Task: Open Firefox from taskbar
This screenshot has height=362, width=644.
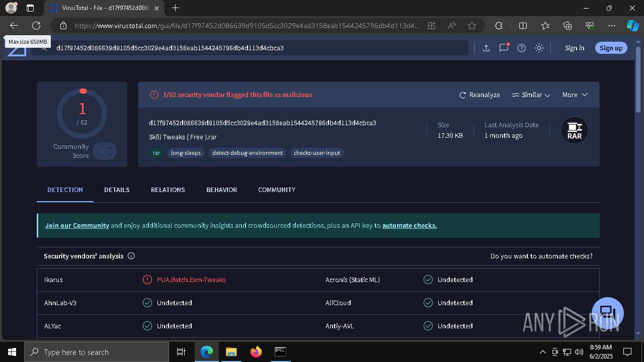Action: pyautogui.click(x=256, y=352)
